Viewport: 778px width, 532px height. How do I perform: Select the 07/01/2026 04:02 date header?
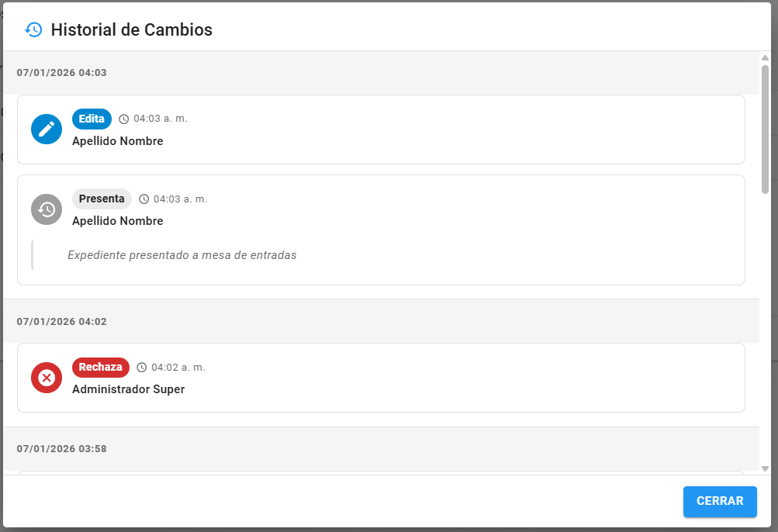(61, 321)
